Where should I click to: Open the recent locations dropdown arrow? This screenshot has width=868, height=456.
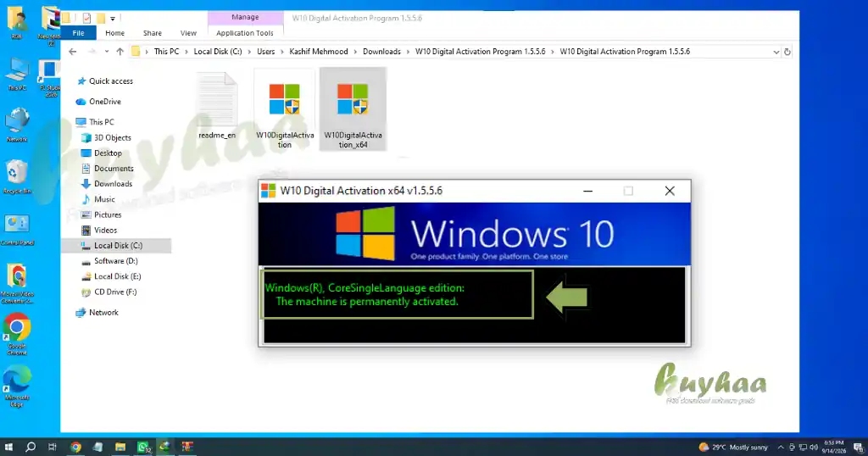[106, 52]
